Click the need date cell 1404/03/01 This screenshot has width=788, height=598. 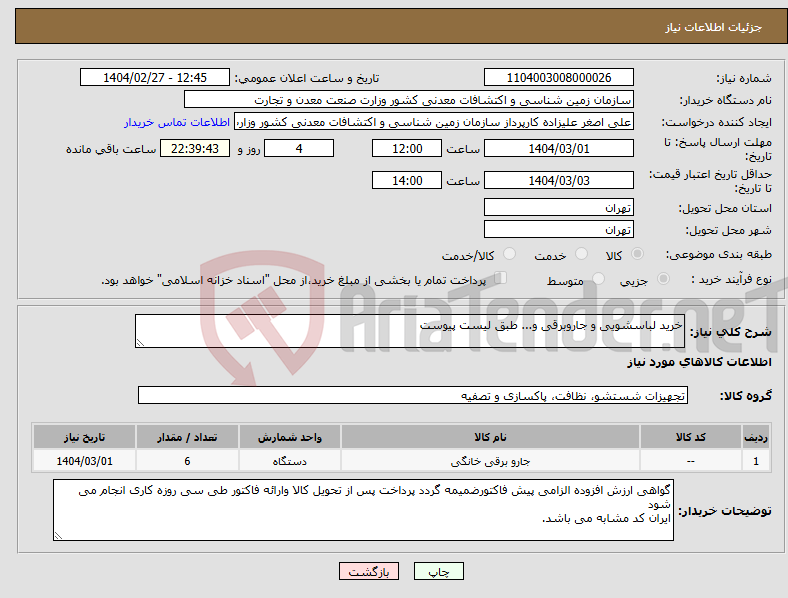pyautogui.click(x=84, y=461)
